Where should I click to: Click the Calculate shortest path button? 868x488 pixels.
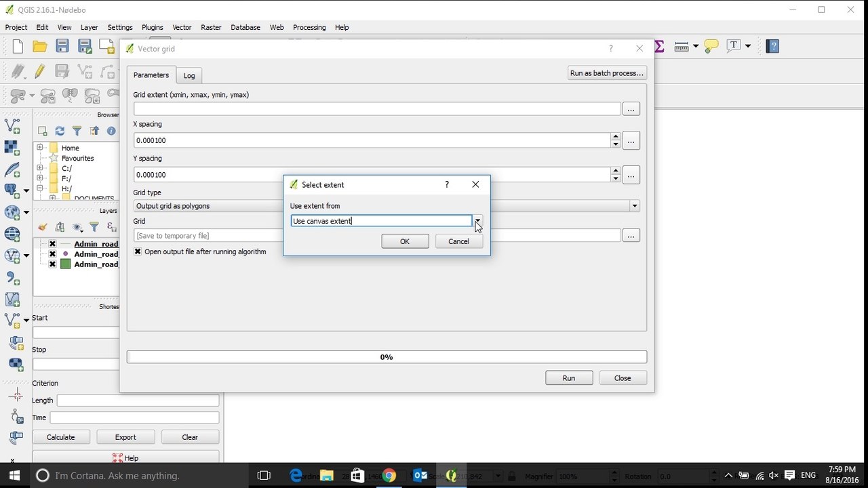[60, 437]
